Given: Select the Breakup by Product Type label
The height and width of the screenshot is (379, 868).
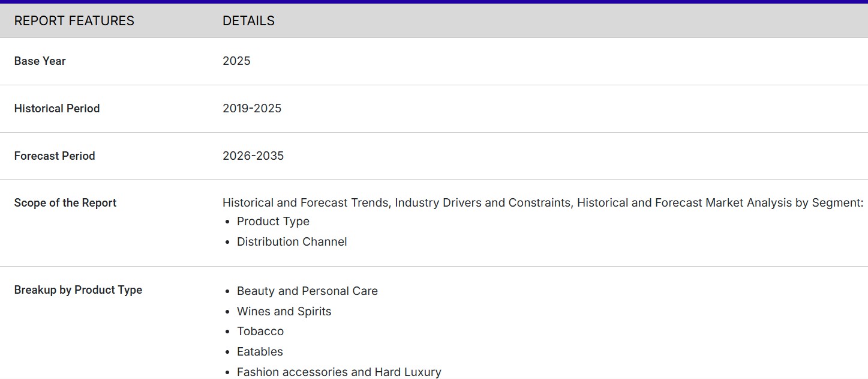Looking at the screenshot, I should click(78, 290).
